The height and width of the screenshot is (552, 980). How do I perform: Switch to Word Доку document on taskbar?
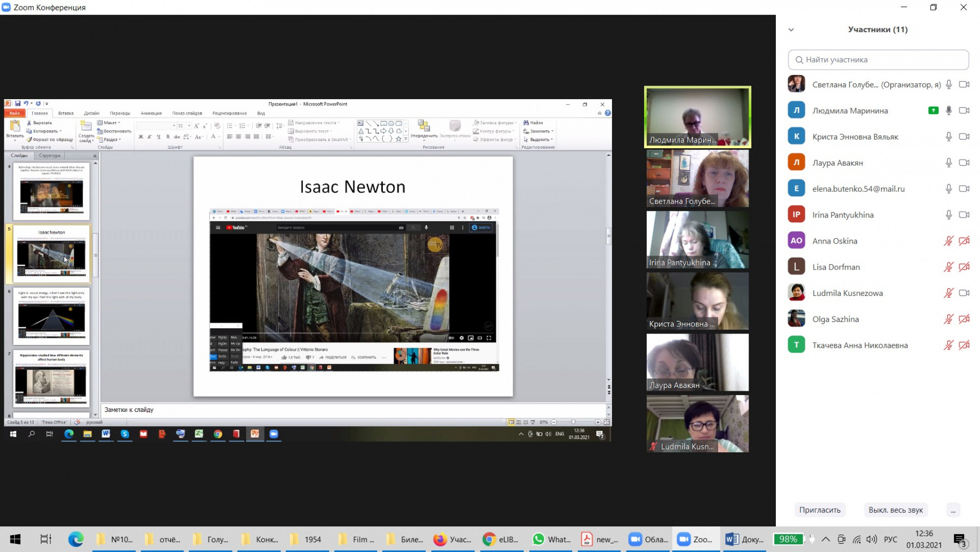(745, 539)
